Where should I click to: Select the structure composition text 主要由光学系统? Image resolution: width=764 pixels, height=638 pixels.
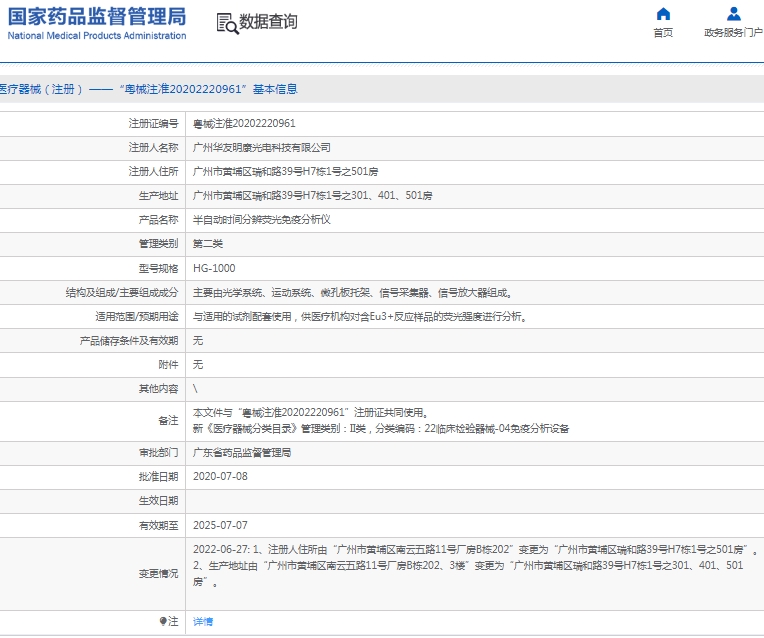tap(353, 292)
